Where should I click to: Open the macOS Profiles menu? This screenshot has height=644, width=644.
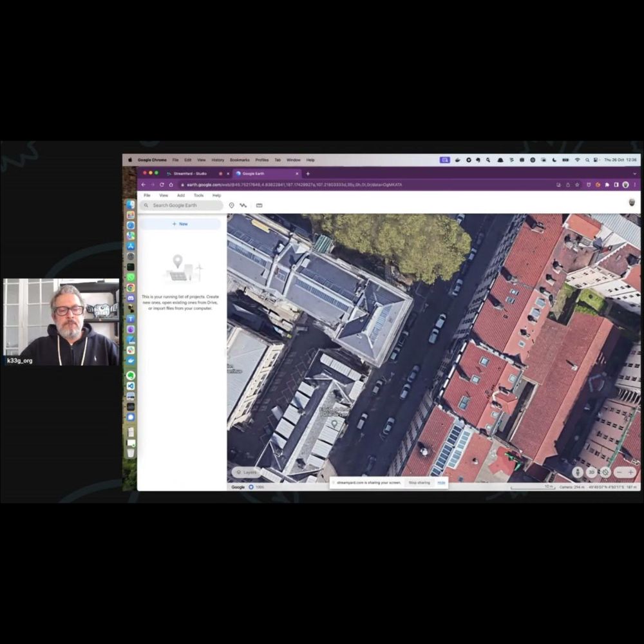(x=261, y=160)
